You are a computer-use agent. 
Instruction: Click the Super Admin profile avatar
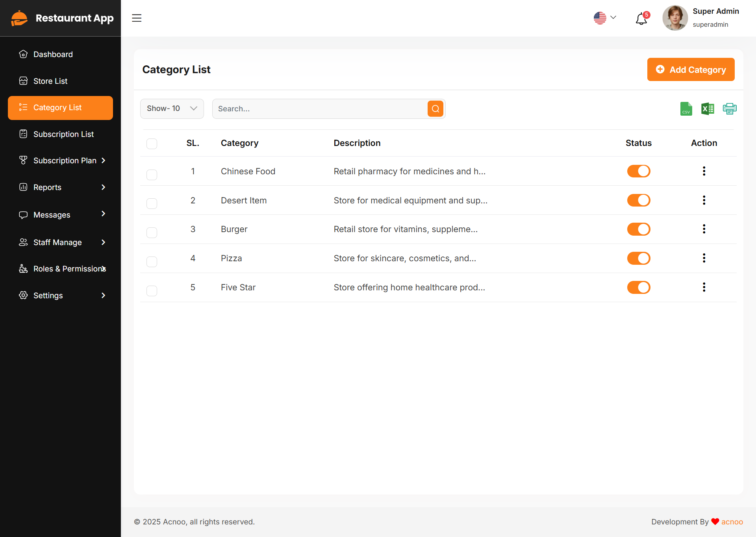[x=675, y=18]
